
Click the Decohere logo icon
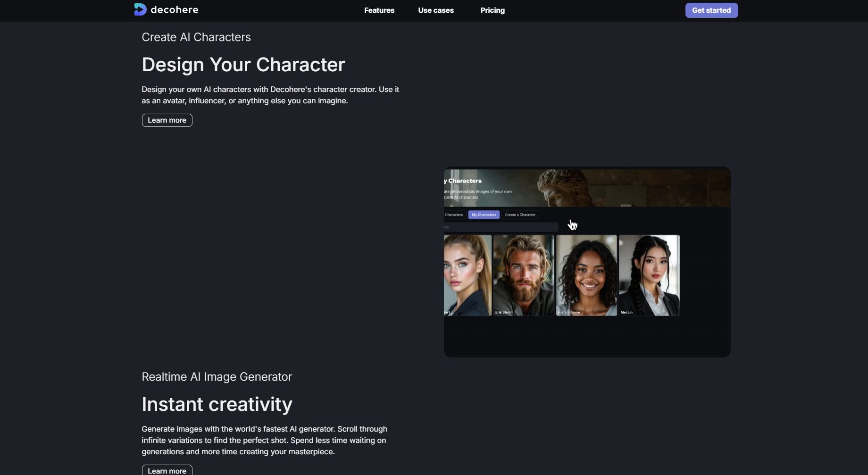coord(140,9)
